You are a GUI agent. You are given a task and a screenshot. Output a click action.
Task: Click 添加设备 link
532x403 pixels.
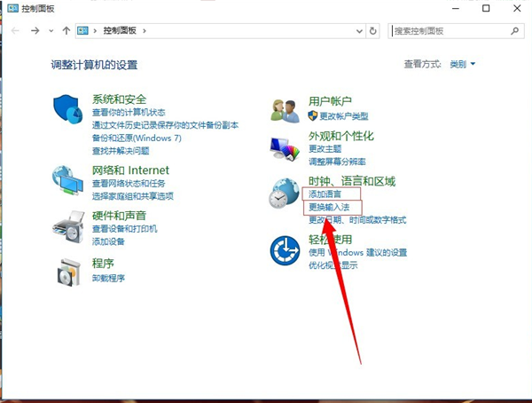click(108, 241)
